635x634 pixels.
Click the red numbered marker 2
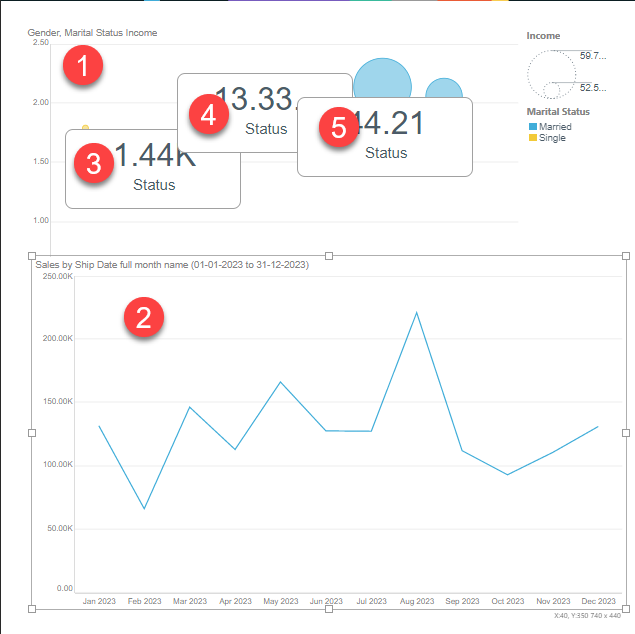click(x=144, y=317)
